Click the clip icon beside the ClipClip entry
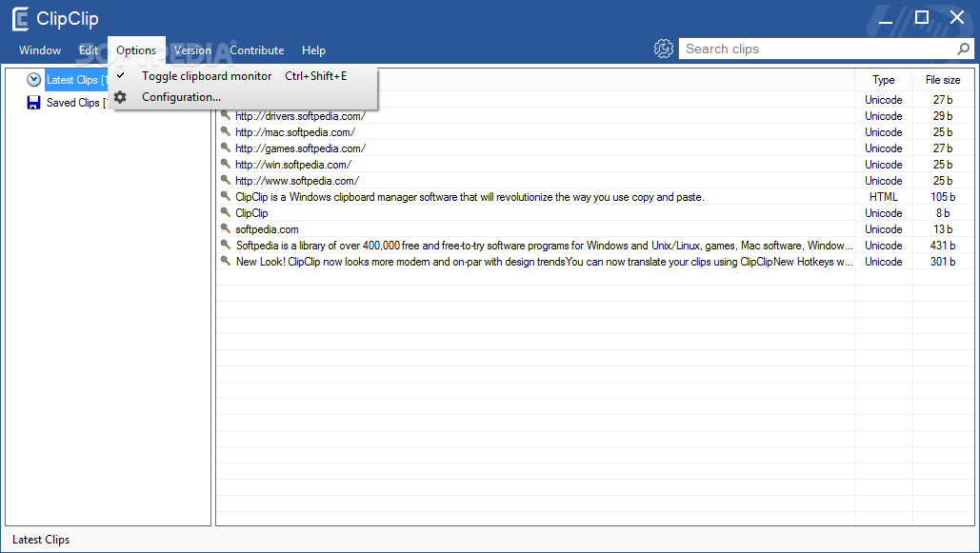This screenshot has width=980, height=553. 226,212
